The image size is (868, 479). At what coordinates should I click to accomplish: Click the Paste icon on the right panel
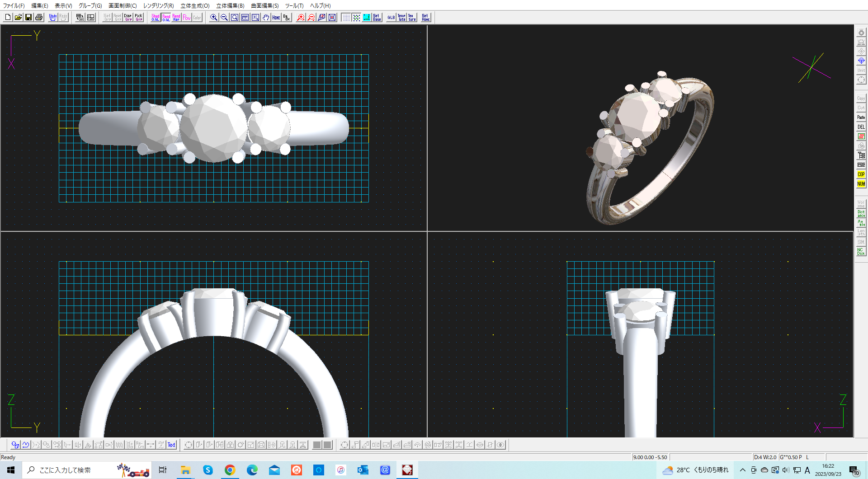click(x=861, y=117)
